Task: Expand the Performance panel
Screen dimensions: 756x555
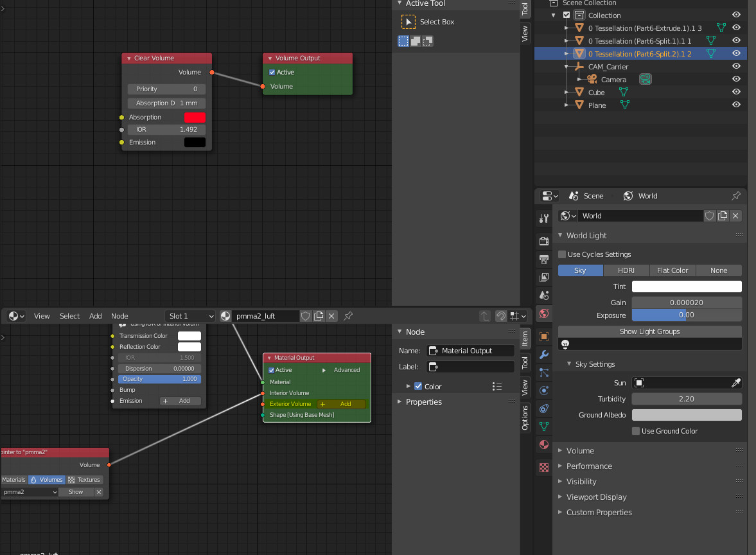Action: [x=589, y=466]
